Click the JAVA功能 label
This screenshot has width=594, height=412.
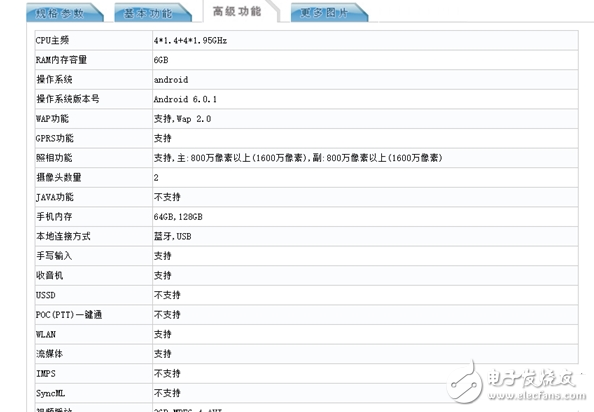point(55,197)
